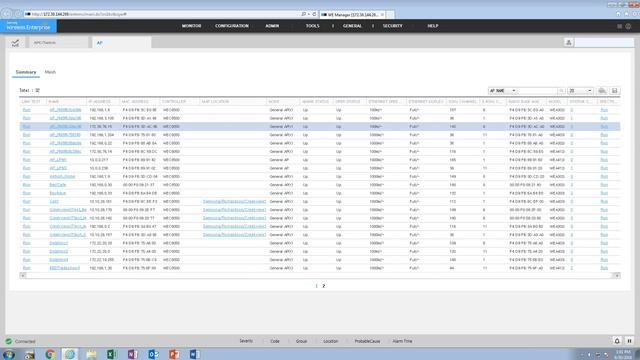640x360 pixels.
Task: Click the table's right scroll arrow
Action: 617,276
